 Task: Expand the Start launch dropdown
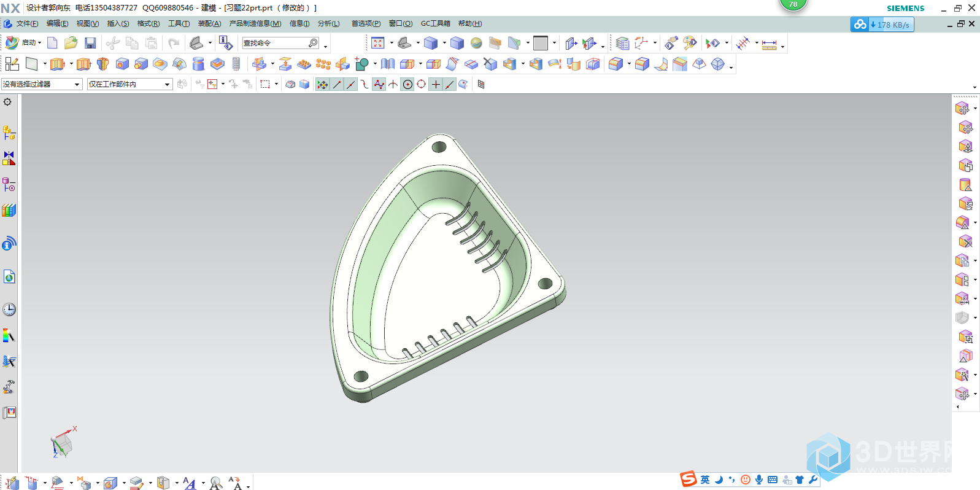[x=39, y=43]
